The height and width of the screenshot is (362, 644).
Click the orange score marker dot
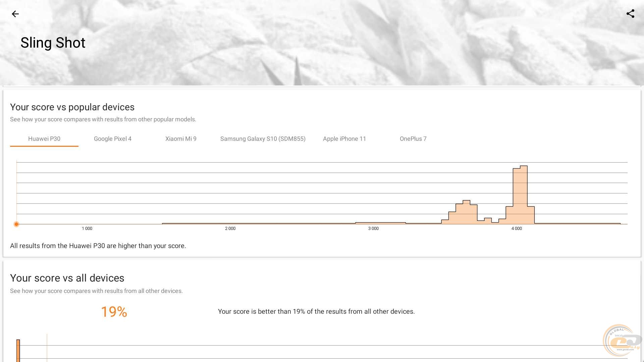coord(16,224)
